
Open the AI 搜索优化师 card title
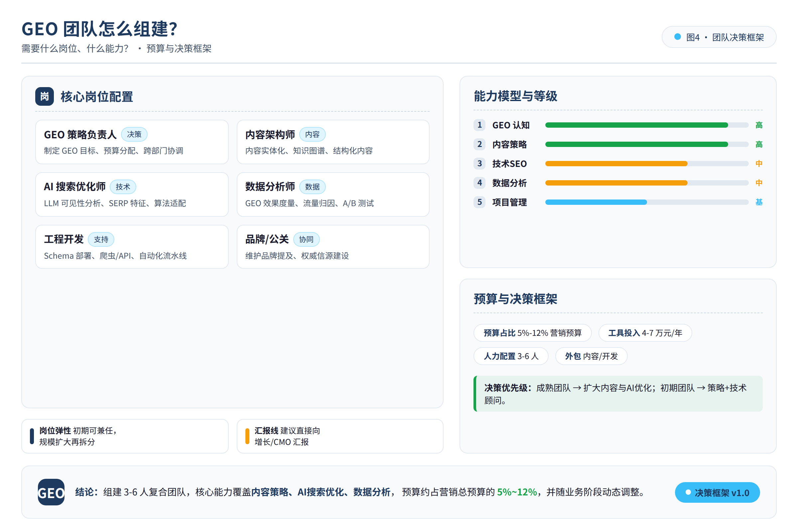(x=74, y=187)
